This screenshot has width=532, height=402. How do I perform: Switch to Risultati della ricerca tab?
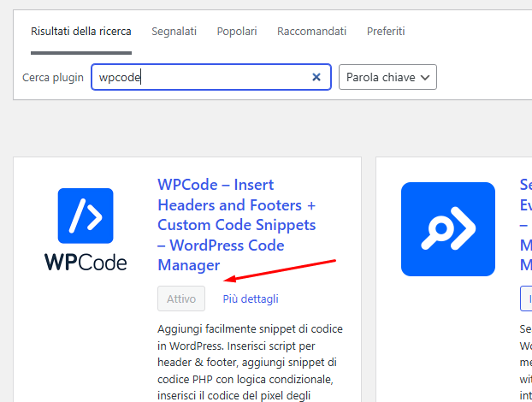coord(81,32)
